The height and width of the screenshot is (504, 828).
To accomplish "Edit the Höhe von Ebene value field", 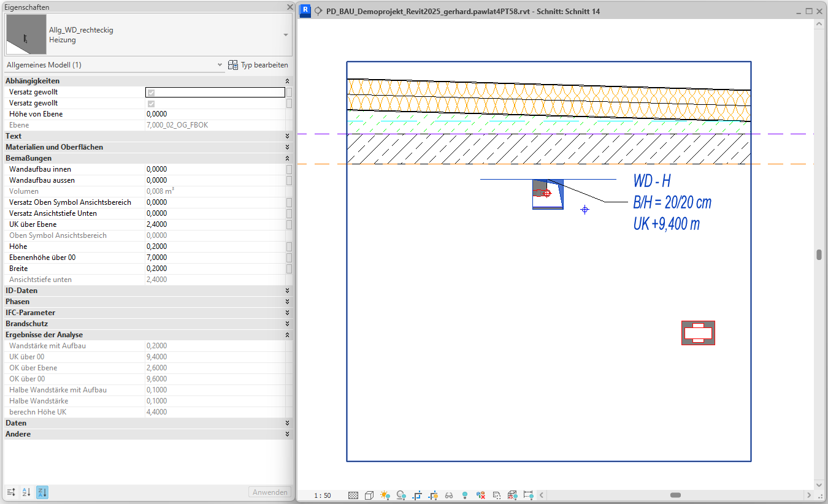I will [x=215, y=114].
